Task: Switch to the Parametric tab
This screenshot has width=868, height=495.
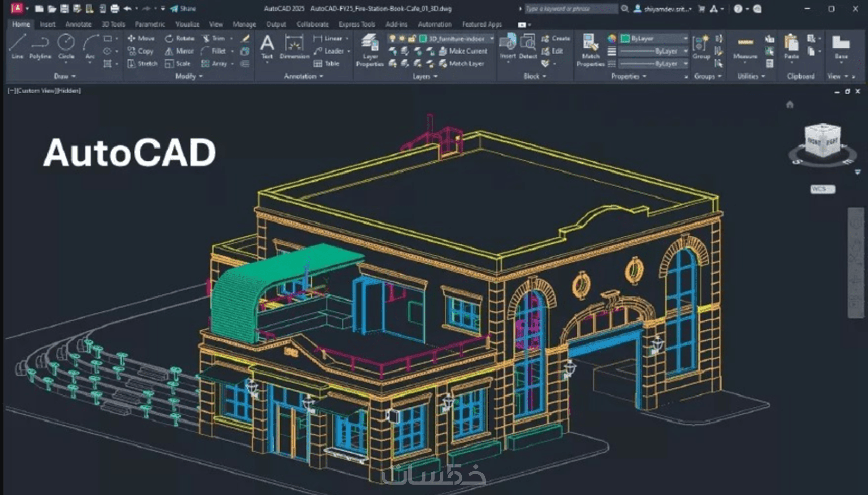Action: pyautogui.click(x=150, y=24)
